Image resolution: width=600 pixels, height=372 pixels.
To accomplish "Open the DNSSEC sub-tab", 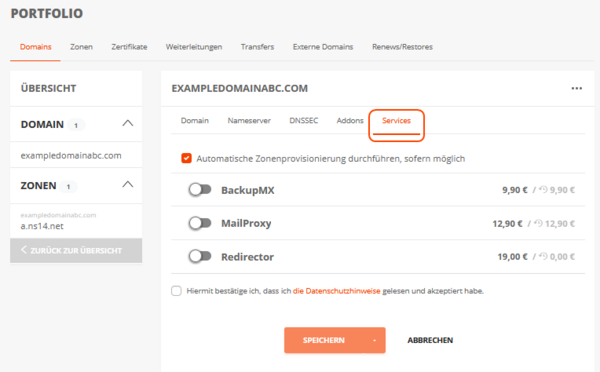I will 303,121.
